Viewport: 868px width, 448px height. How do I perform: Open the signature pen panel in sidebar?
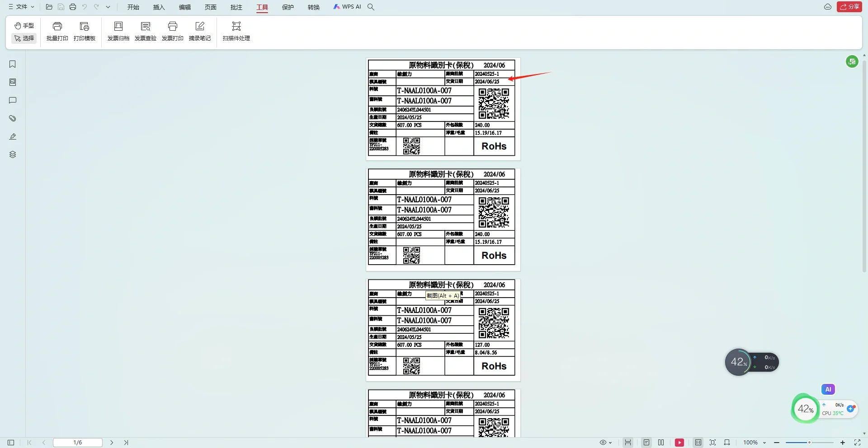point(13,136)
